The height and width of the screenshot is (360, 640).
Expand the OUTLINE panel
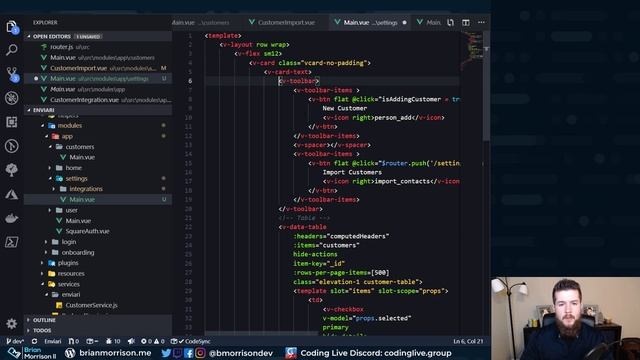coord(98,320)
